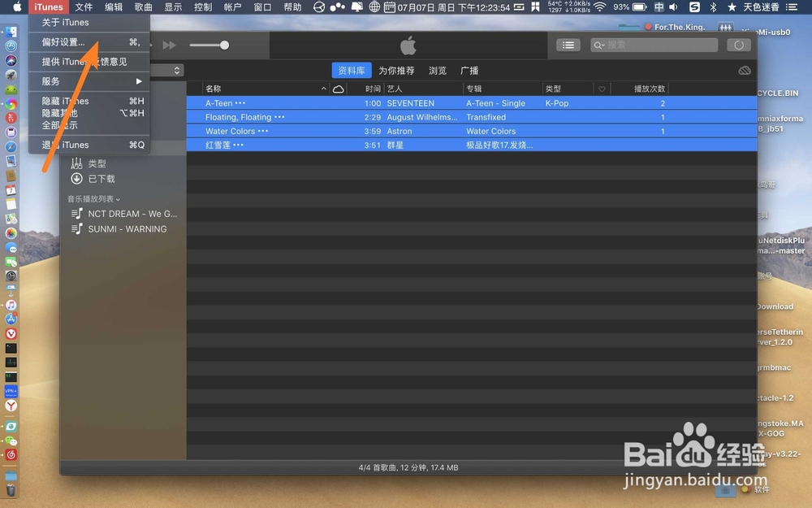812x508 pixels.
Task: Select the 类型 sidebar item
Action: 97,164
